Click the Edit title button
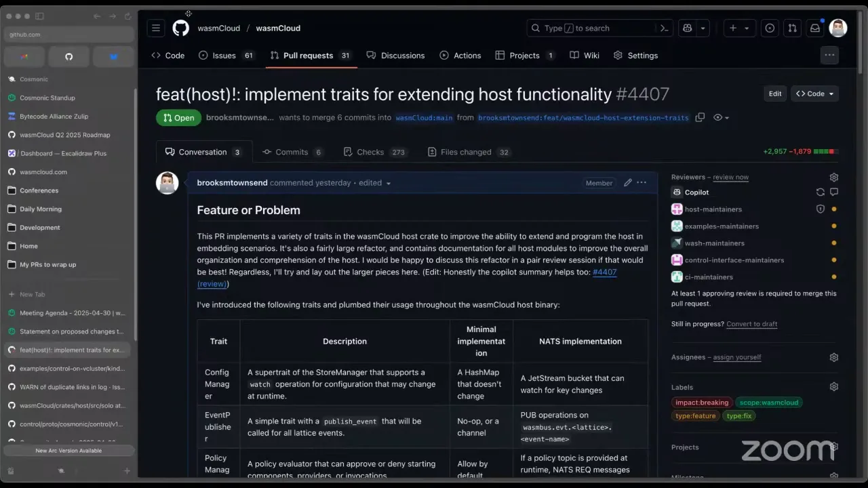Screen dimensions: 868x488 (x=775, y=94)
